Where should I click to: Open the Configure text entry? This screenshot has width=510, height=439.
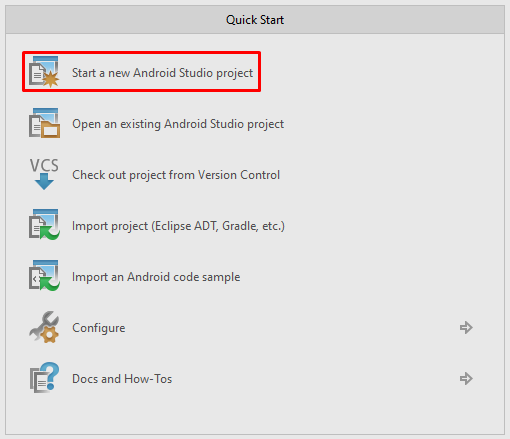pyautogui.click(x=99, y=328)
